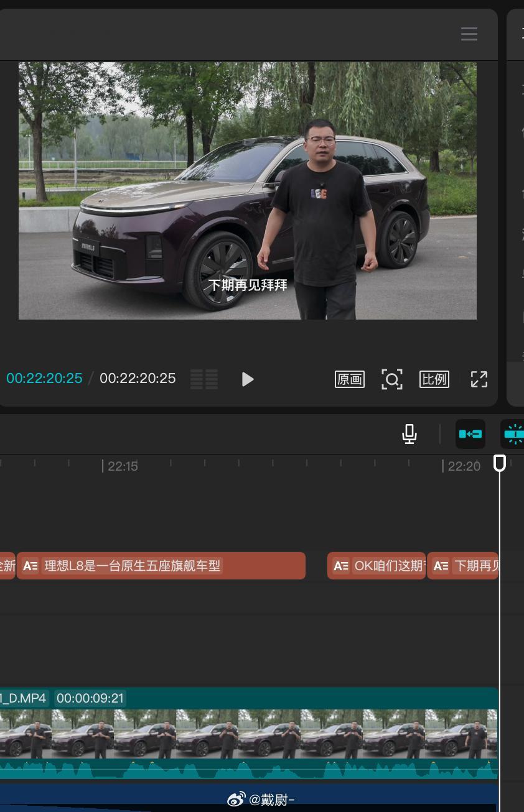This screenshot has height=812, width=524.
Task: Click the audio waveform of the video clip
Action: [248, 769]
